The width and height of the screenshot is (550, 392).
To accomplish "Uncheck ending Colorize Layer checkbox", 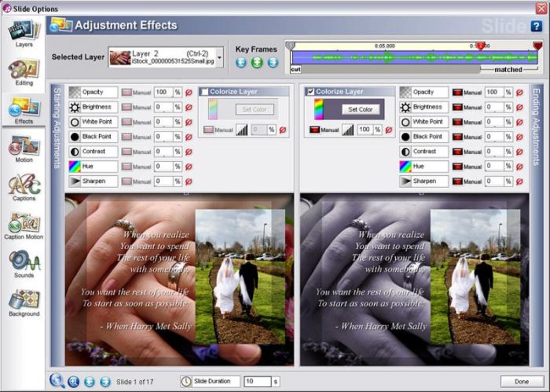I will (x=311, y=92).
